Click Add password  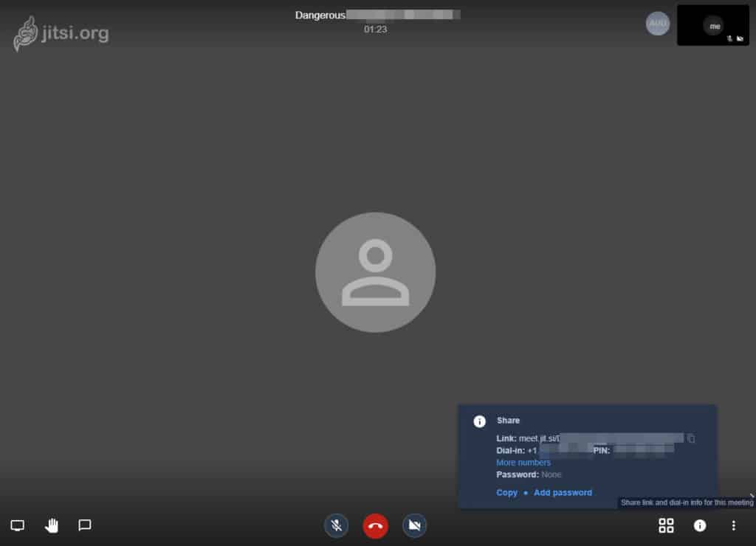(563, 492)
